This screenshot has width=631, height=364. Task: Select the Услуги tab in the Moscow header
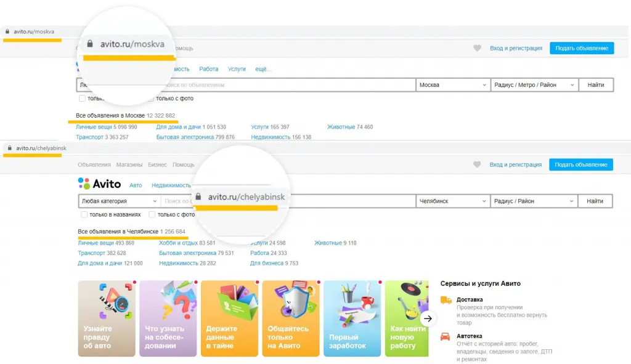pyautogui.click(x=237, y=69)
